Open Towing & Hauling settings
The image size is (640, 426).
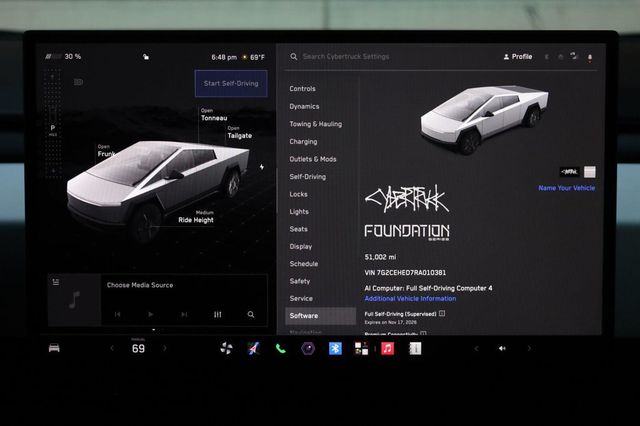point(316,124)
